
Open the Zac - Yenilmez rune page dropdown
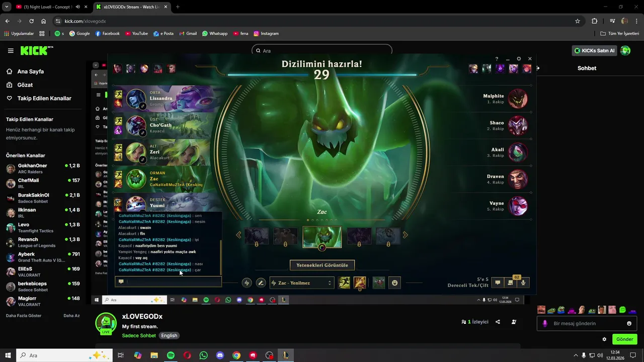coord(302,283)
